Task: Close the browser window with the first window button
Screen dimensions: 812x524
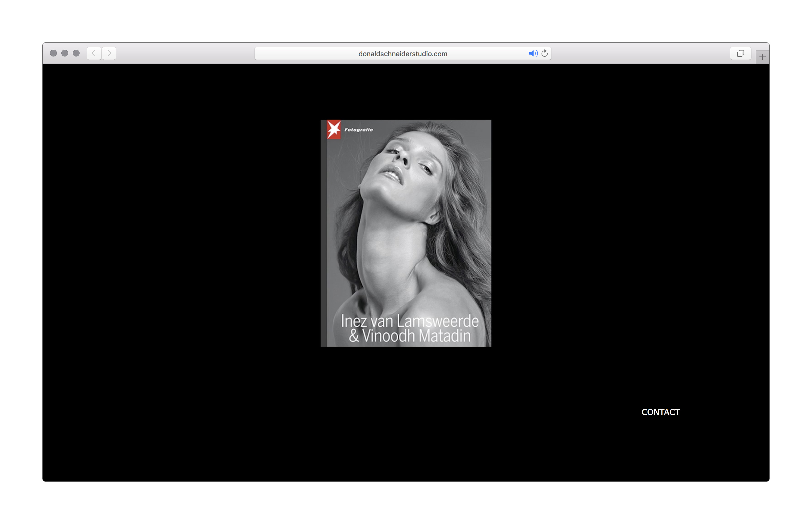Action: (53, 53)
